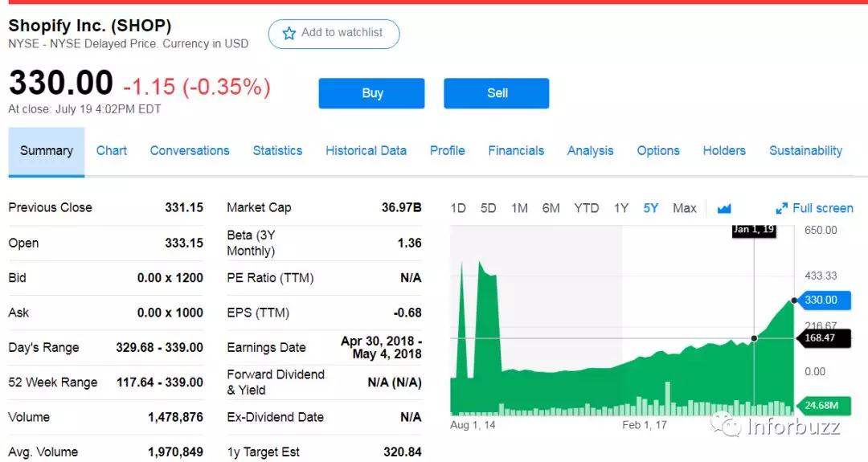
Task: Click the 330.00 current price chart label
Action: 820,301
